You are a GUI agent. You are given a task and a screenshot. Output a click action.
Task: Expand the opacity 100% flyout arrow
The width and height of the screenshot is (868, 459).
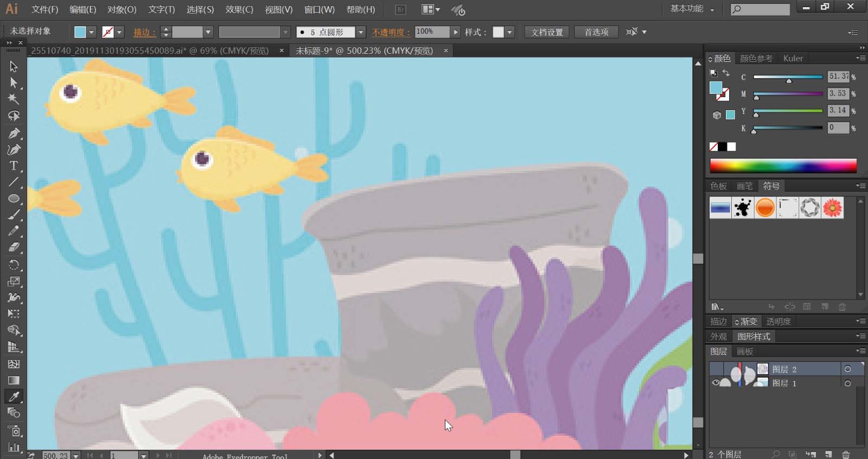(x=456, y=32)
